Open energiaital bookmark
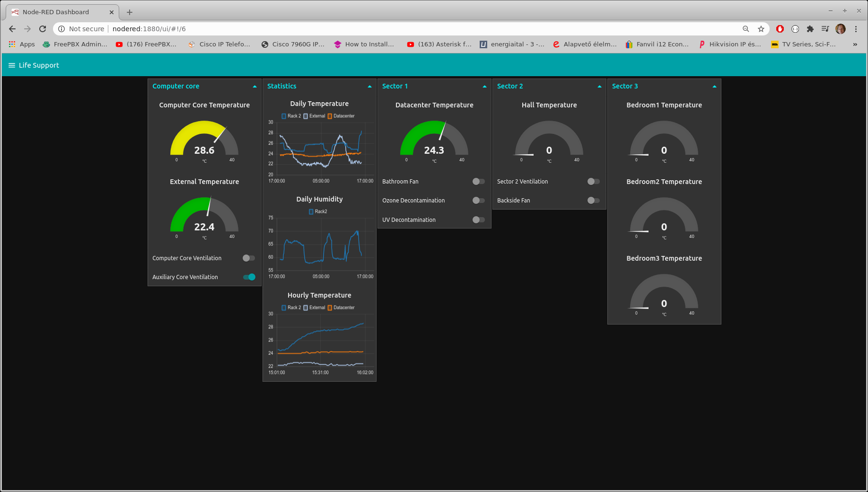This screenshot has height=492, width=868. click(512, 44)
